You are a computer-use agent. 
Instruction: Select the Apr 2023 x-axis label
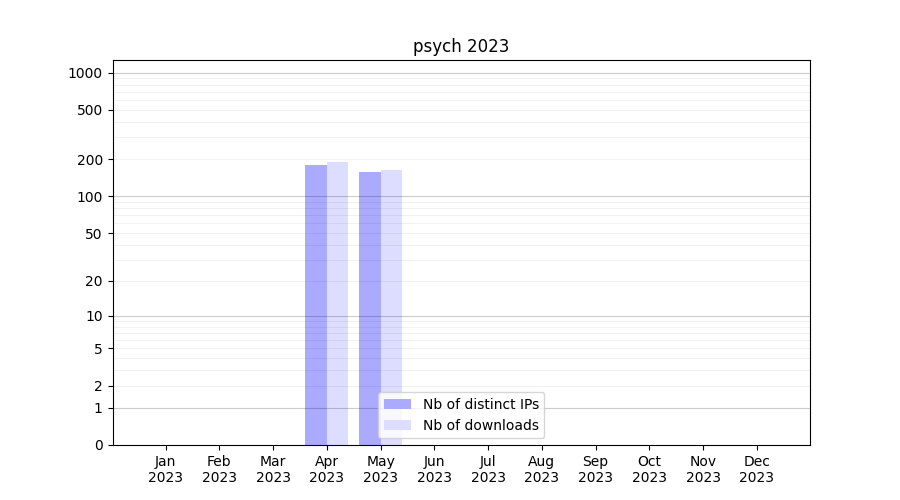tap(327, 469)
